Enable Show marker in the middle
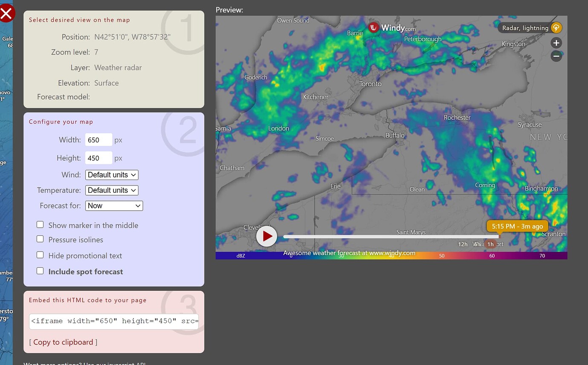588x365 pixels. [40, 224]
